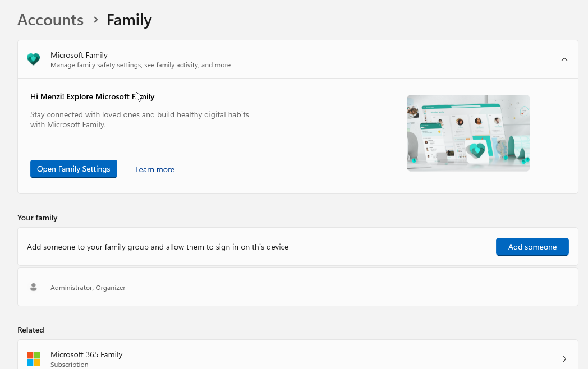Follow the Learn more link
Image resolution: width=588 pixels, height=369 pixels.
pos(155,169)
